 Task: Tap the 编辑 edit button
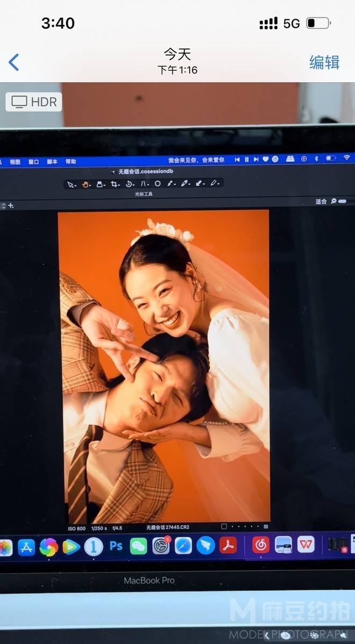pyautogui.click(x=324, y=62)
